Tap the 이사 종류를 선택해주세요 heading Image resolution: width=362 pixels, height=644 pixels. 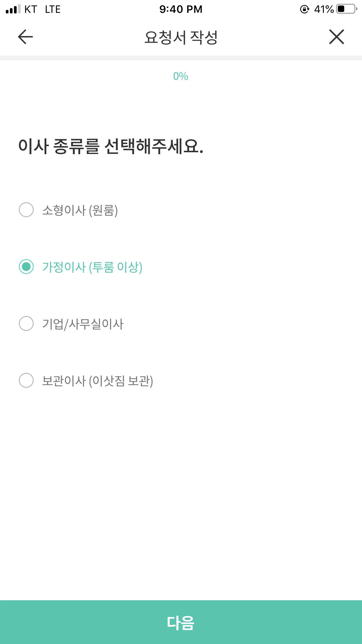(x=111, y=146)
